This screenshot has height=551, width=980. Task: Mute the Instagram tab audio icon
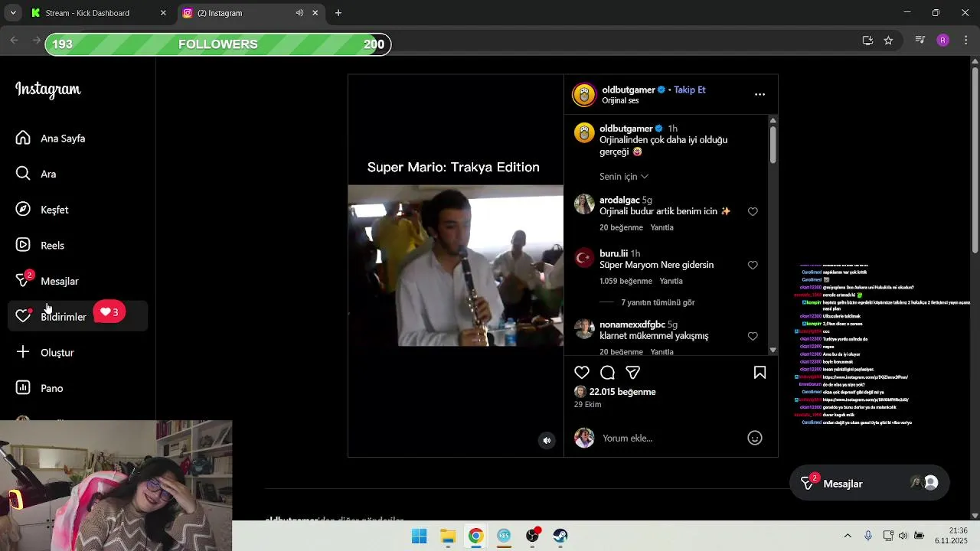coord(299,13)
